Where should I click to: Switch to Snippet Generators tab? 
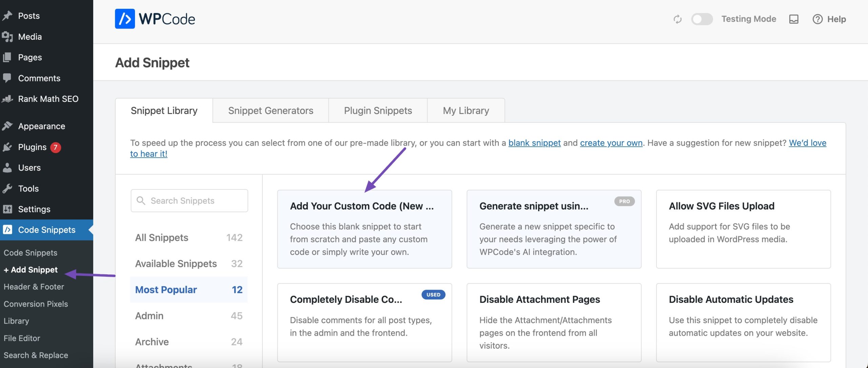tap(271, 111)
